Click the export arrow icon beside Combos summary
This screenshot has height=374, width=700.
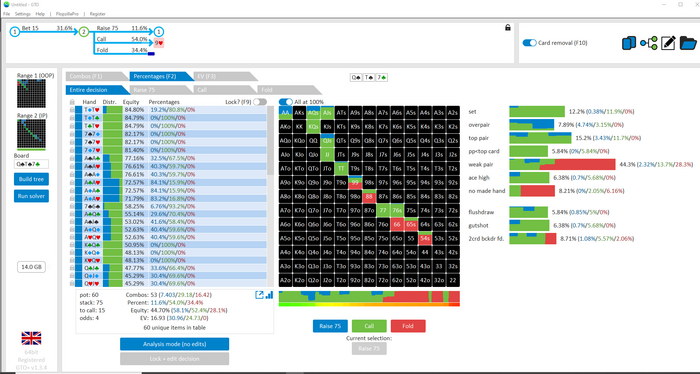click(259, 295)
